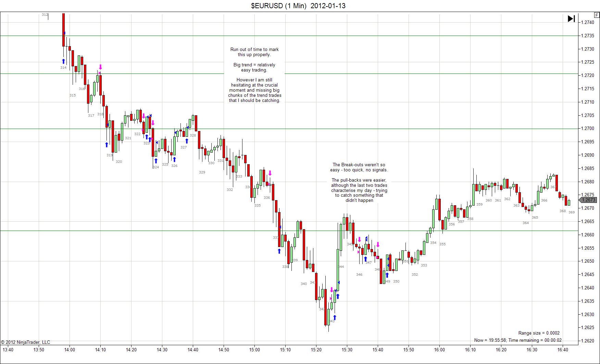Viewport: 600px width, 364px height.
Task: Click the 'pull-backs were easier' annotation
Action: click(x=359, y=190)
